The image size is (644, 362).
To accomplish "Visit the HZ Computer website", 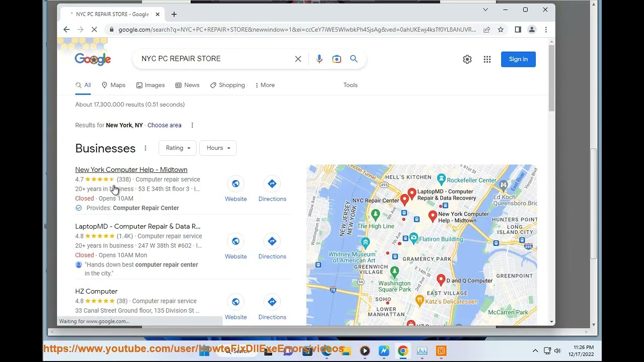I will [235, 307].
